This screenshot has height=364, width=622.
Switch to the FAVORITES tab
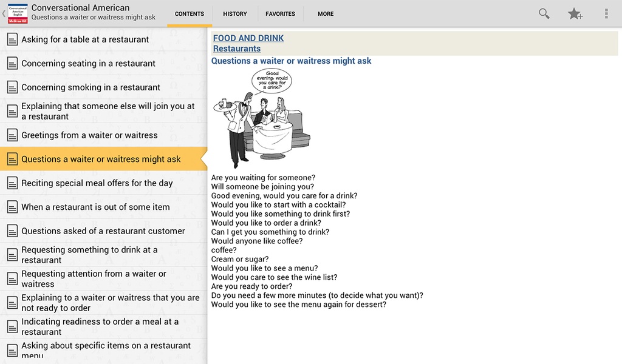coord(280,14)
